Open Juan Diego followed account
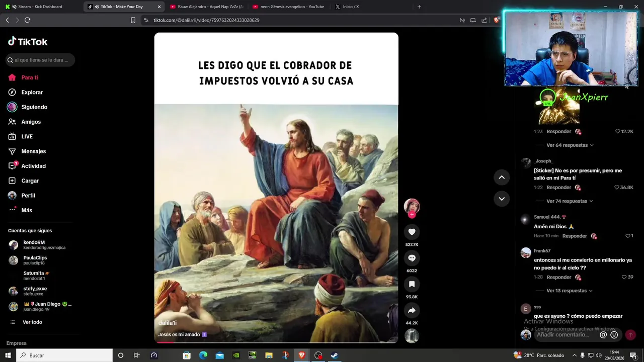Screen dimensions: 644x362 pos(40,306)
